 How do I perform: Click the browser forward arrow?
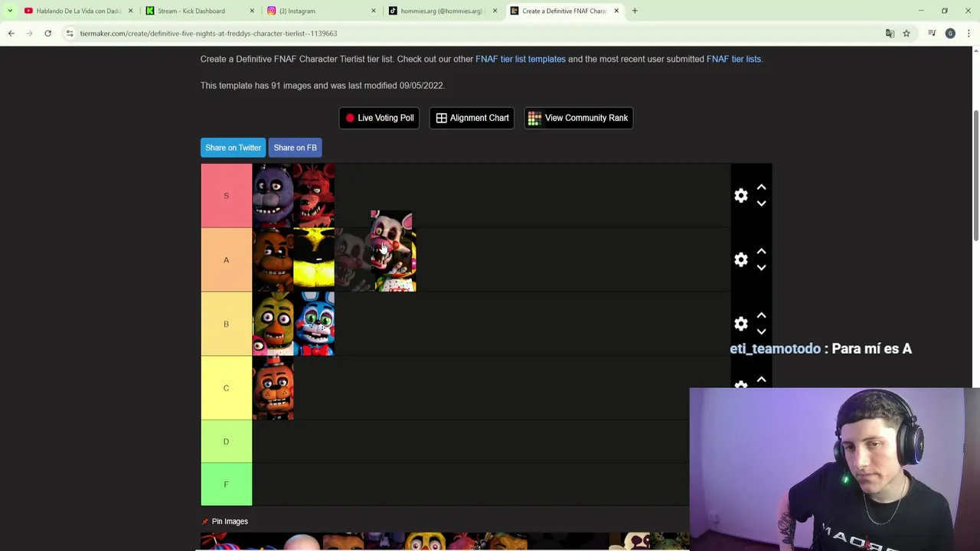tap(29, 33)
